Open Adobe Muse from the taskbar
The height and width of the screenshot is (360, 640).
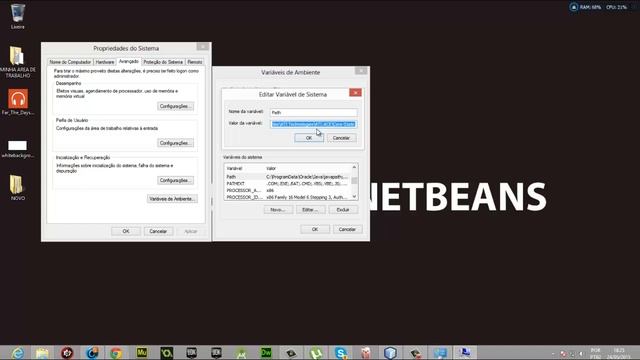pos(142,352)
